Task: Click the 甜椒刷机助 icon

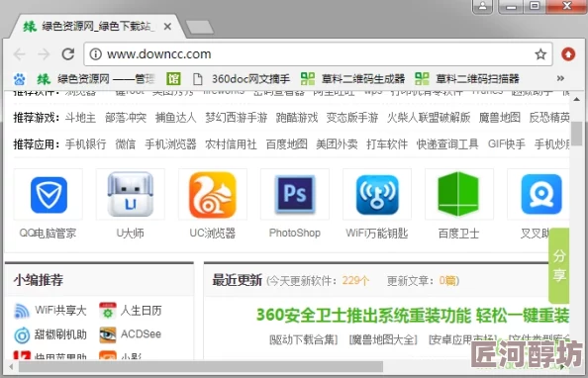Action: click(x=22, y=334)
